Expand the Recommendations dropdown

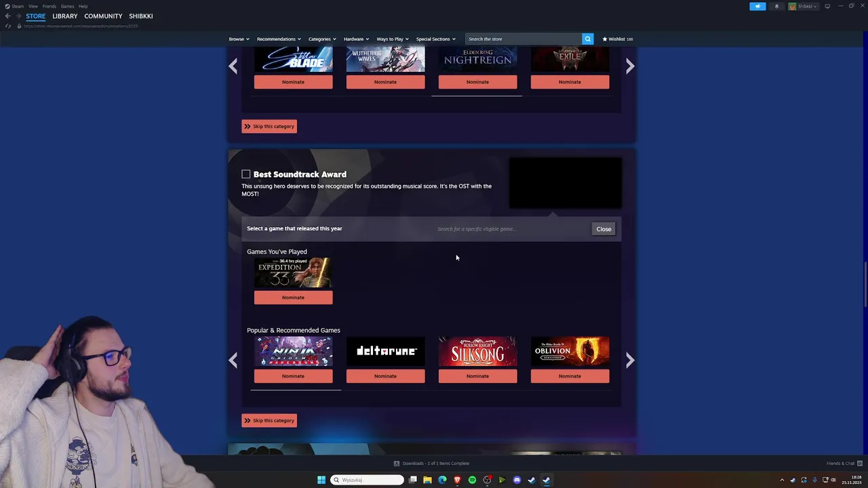pyautogui.click(x=279, y=39)
